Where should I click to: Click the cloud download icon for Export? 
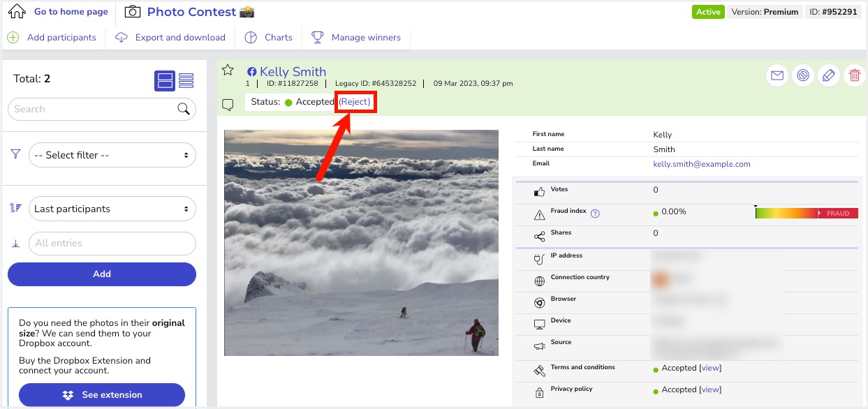coord(122,37)
